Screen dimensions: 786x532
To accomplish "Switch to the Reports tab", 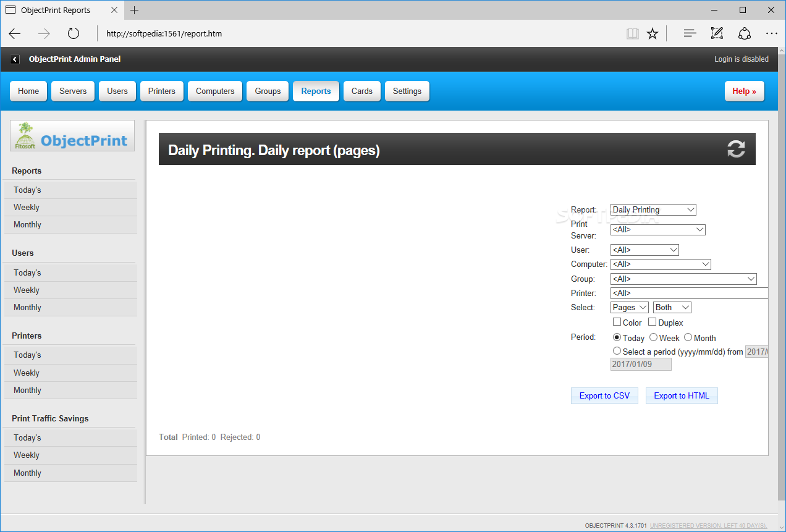I will 316,91.
